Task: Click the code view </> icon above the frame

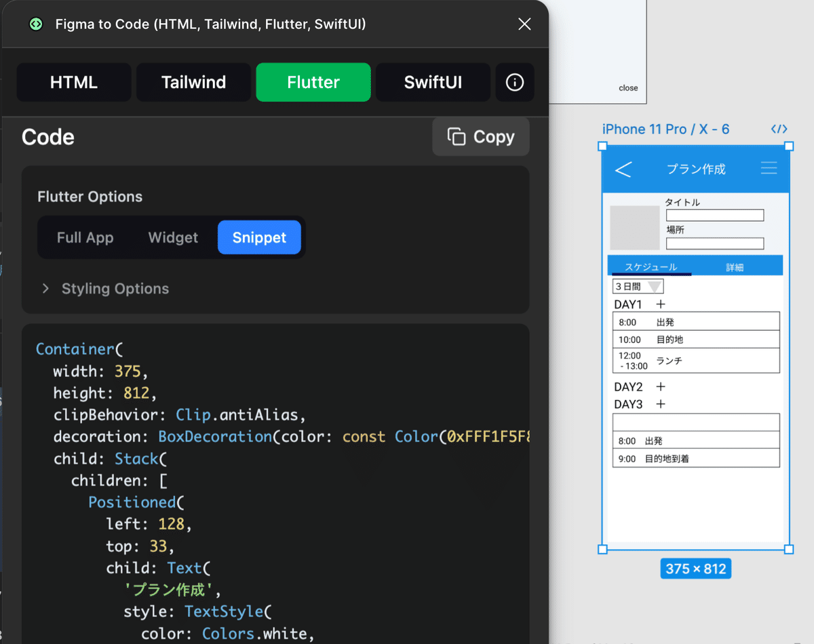Action: tap(779, 129)
